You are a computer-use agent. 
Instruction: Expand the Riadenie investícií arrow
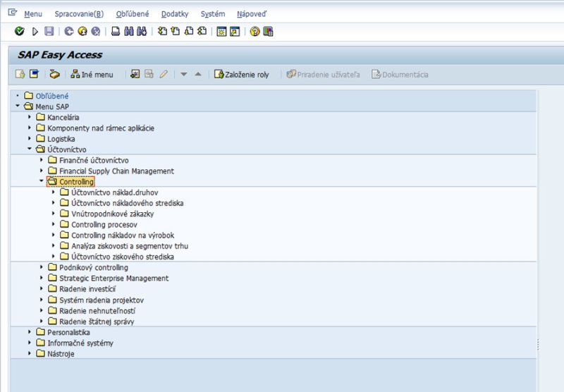42,289
